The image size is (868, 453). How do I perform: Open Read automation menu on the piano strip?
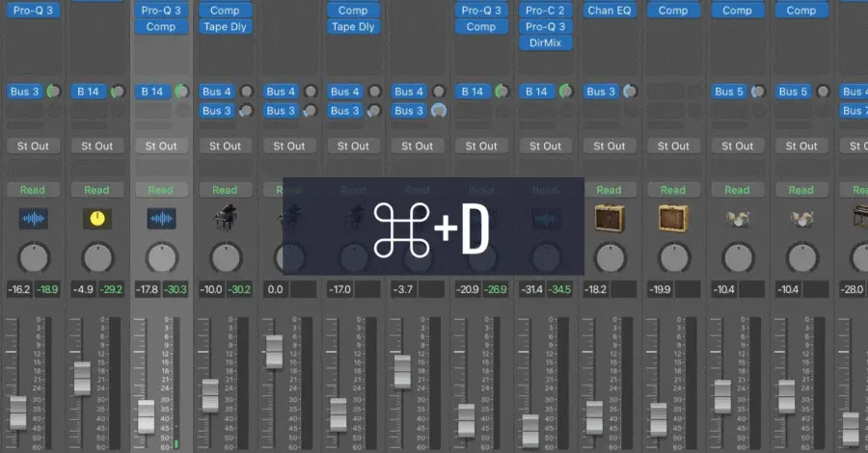coord(225,190)
